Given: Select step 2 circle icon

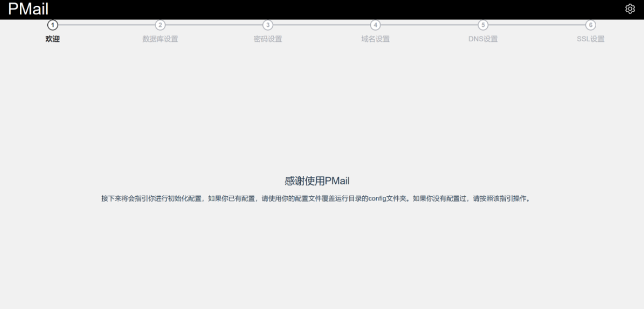Looking at the screenshot, I should point(160,25).
